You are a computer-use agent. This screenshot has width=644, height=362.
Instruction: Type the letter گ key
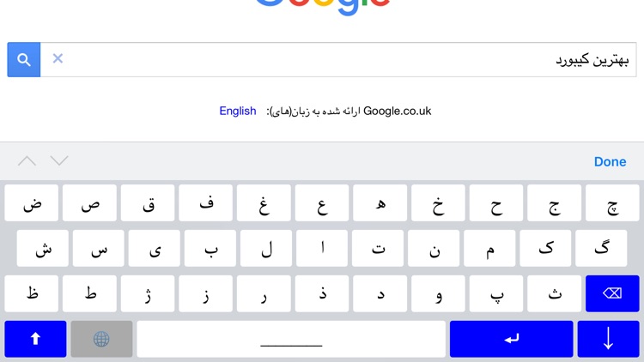pyautogui.click(x=604, y=248)
